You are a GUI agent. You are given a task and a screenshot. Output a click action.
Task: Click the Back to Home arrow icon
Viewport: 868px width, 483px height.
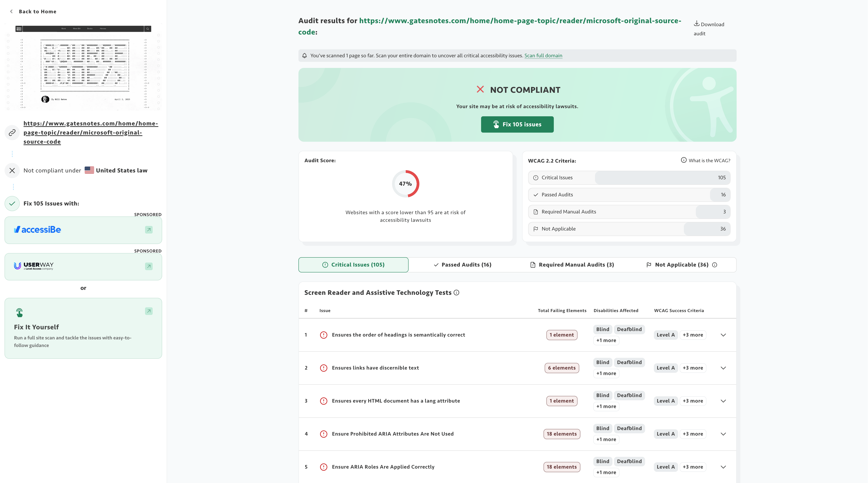(x=11, y=11)
